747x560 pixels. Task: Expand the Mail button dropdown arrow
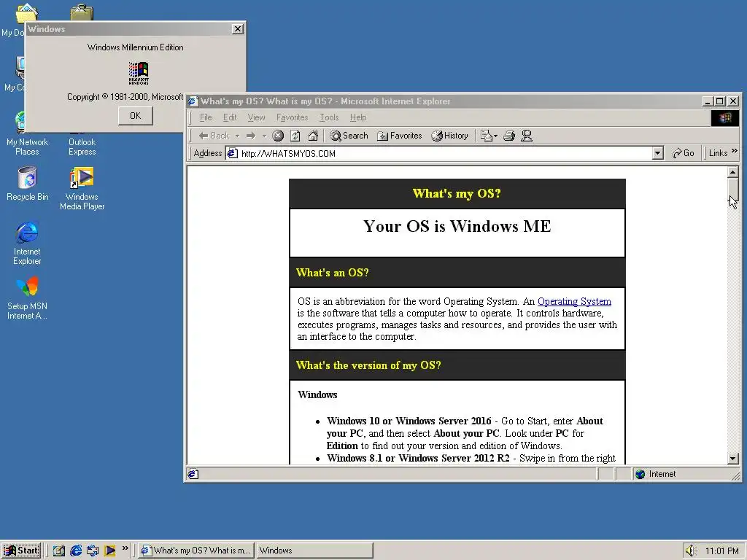[x=495, y=136]
